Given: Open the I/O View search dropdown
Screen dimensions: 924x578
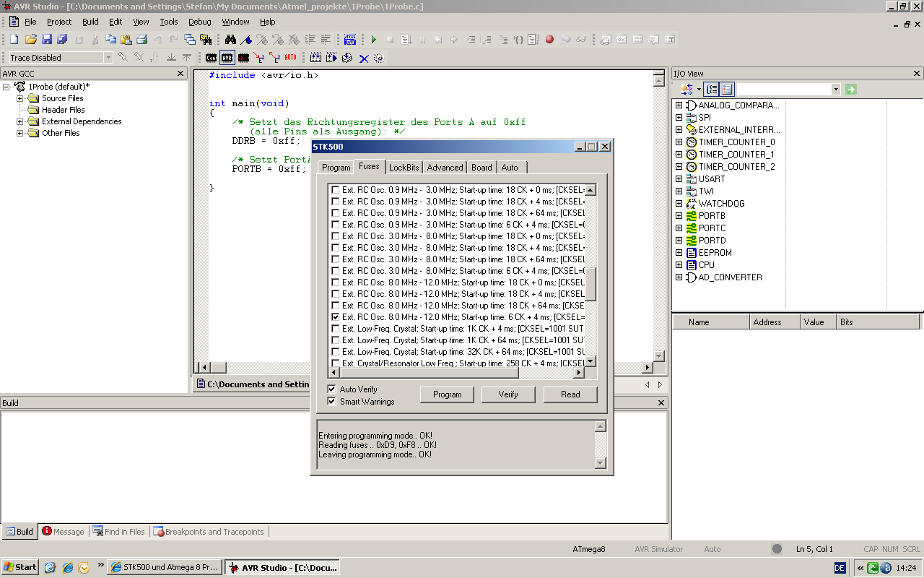Looking at the screenshot, I should [x=836, y=89].
